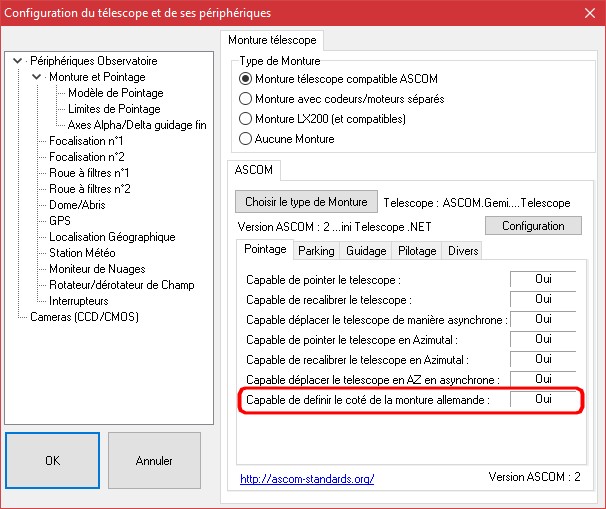This screenshot has width=606, height=509.
Task: Open the Guidage tab
Action: tap(367, 250)
